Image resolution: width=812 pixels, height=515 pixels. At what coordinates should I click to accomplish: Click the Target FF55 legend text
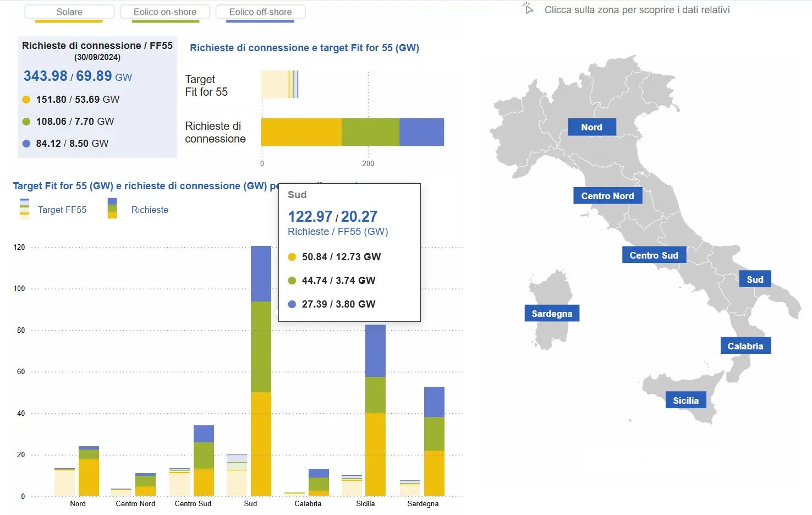pos(62,210)
